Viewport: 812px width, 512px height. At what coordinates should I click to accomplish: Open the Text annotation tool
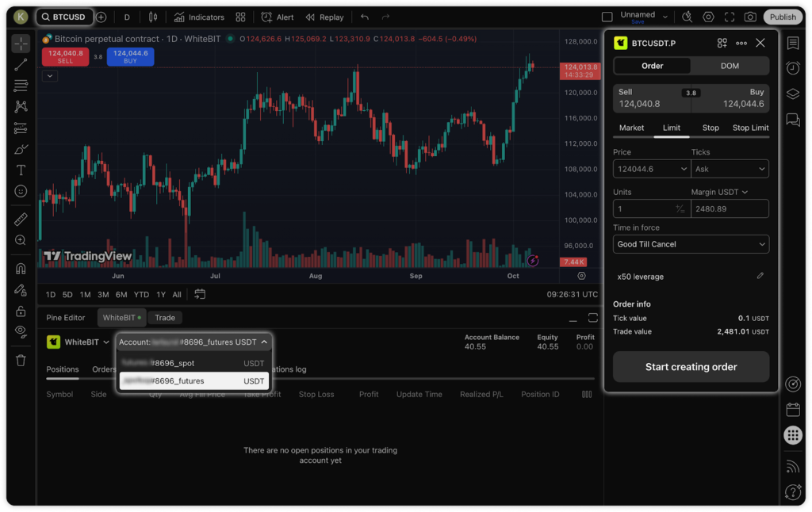coord(20,169)
